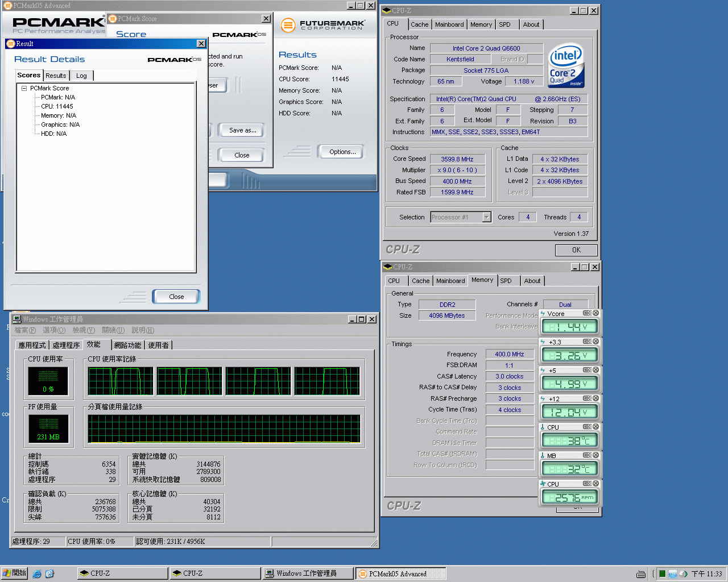Click the Kentsfield code name field
Image resolution: width=728 pixels, height=582 pixels.
(460, 59)
